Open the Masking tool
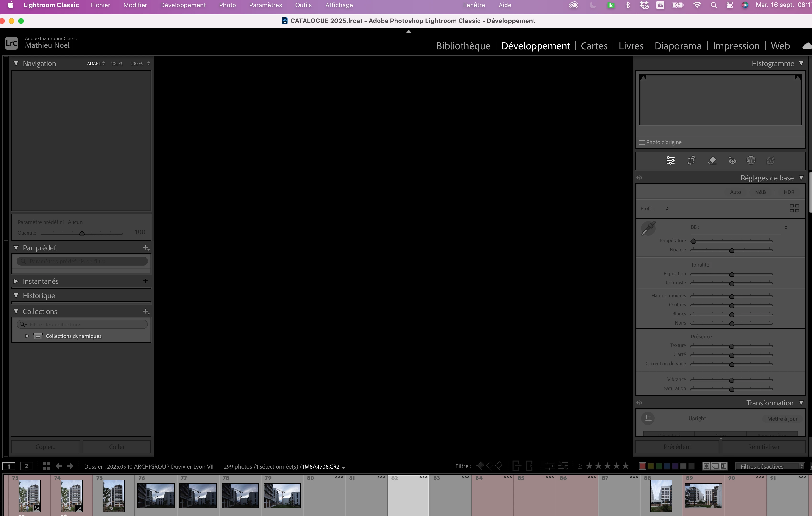Screen dimensions: 812x516 point(751,161)
